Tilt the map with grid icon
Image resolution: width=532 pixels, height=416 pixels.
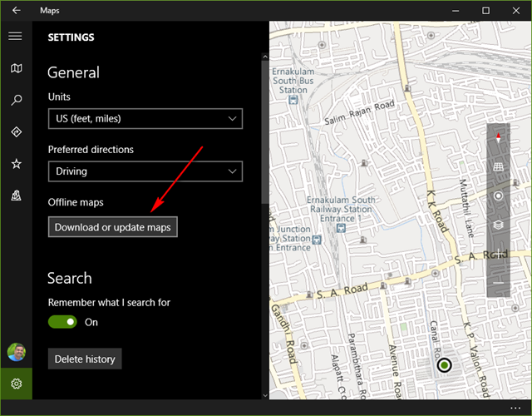tap(498, 166)
